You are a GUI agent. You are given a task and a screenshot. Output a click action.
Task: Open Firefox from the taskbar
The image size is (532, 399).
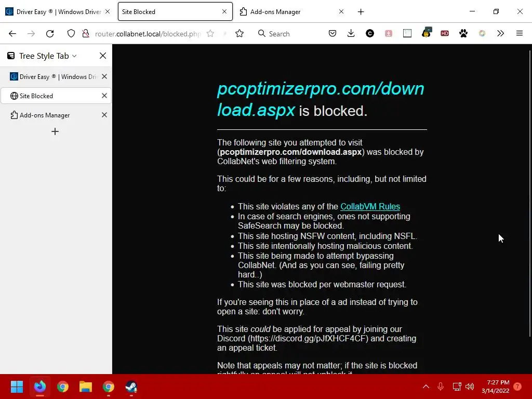(x=40, y=387)
